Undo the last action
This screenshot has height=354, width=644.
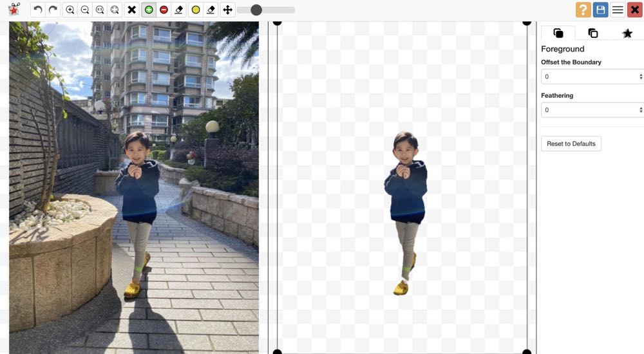pyautogui.click(x=38, y=10)
